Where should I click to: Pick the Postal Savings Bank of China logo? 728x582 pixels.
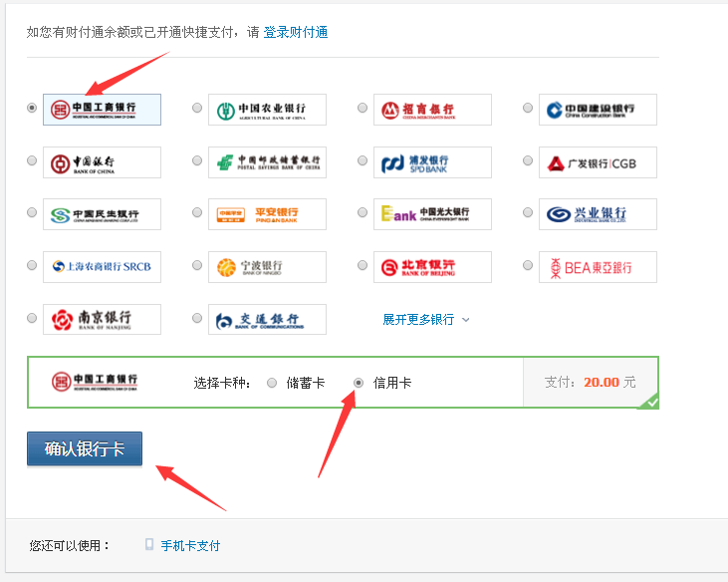267,162
